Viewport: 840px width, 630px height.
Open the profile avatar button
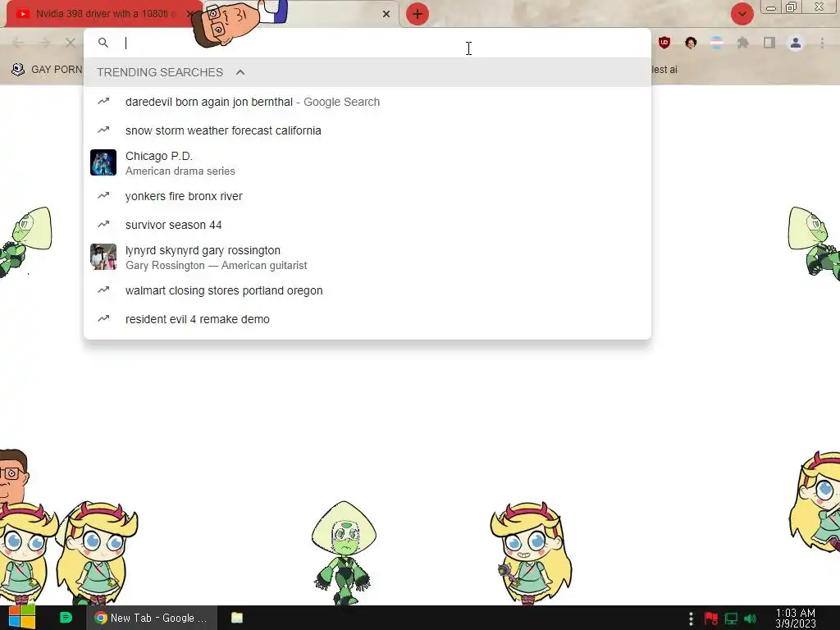(x=796, y=43)
